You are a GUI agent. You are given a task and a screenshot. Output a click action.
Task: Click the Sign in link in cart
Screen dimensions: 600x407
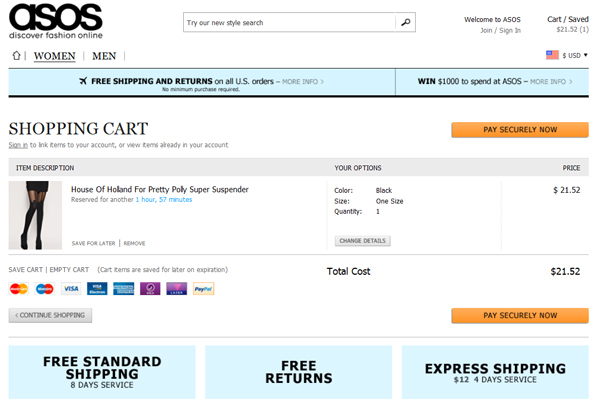[x=18, y=145]
